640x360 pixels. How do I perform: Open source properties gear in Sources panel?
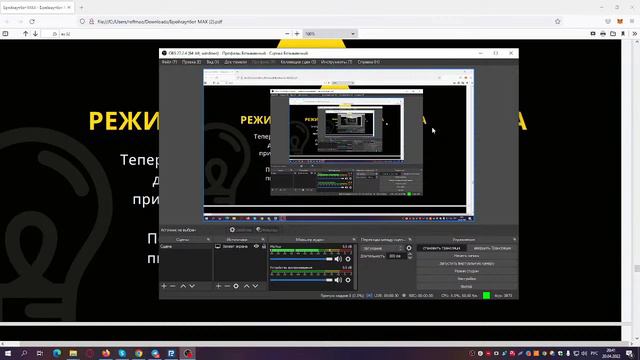point(236,286)
